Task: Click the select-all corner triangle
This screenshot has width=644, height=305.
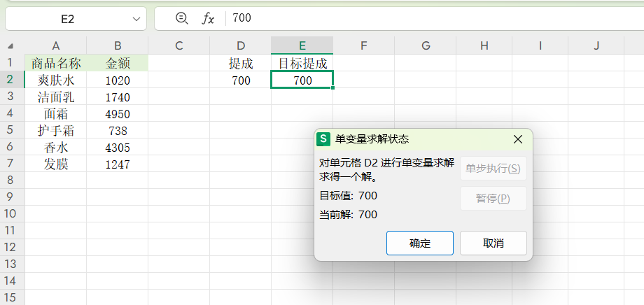Action: click(10, 46)
